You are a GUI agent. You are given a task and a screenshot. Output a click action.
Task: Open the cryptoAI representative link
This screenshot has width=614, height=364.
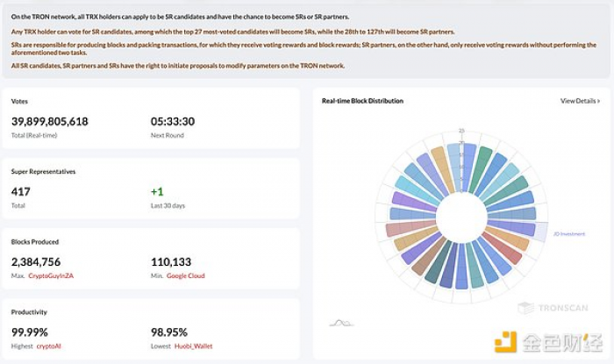coord(49,346)
